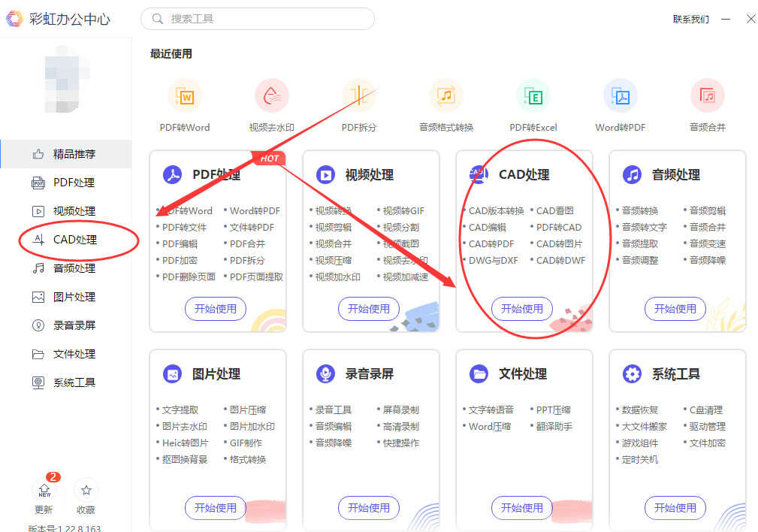Open the 屏幕录制 tool link
The width and height of the screenshot is (758, 532).
click(x=400, y=410)
